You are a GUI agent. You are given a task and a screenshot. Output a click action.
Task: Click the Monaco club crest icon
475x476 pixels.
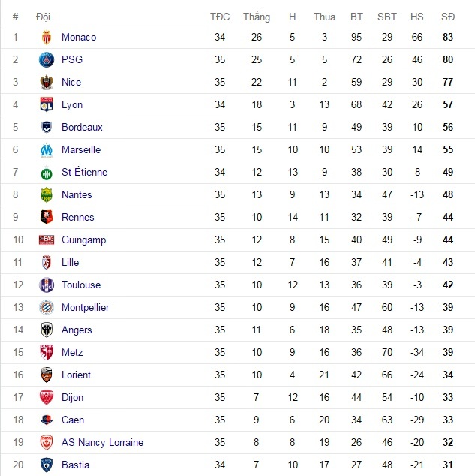tap(47, 37)
